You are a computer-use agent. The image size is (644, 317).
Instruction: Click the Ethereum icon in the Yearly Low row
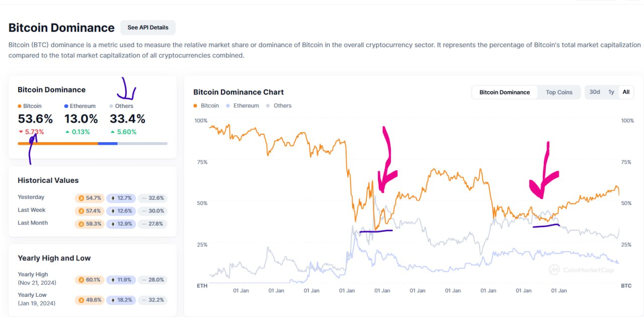[113, 300]
